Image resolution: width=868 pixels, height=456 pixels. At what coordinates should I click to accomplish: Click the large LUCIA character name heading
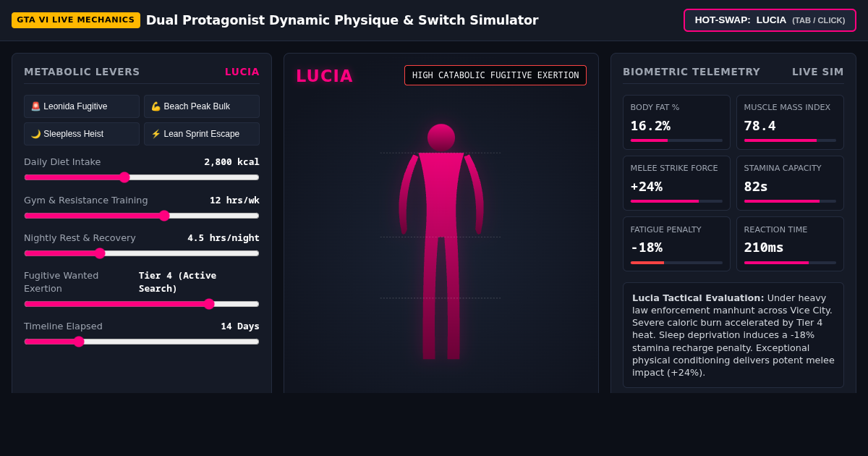pyautogui.click(x=324, y=76)
